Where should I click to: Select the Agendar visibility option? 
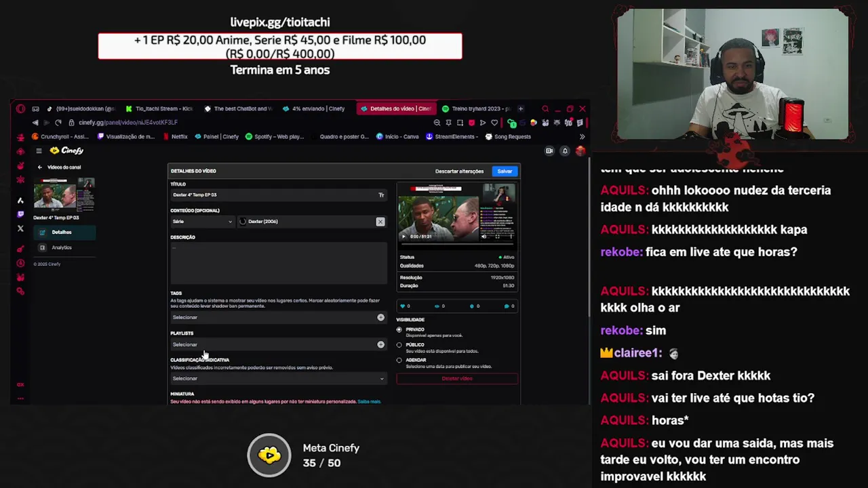click(399, 361)
